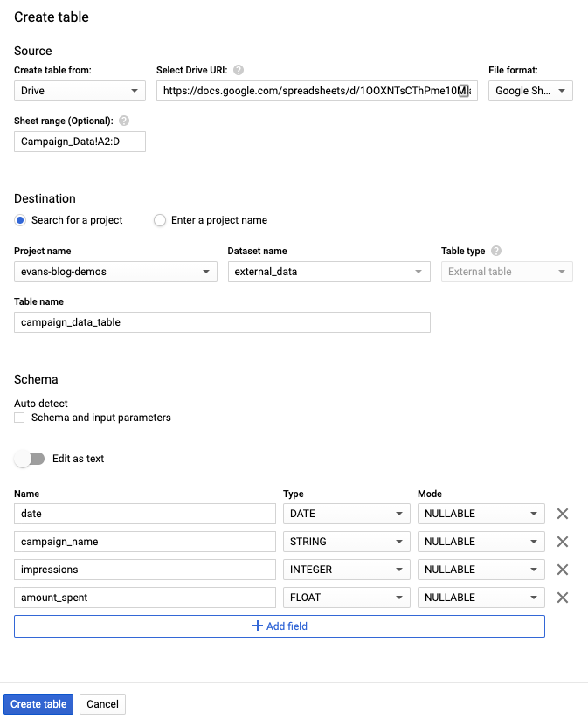Expand the File format dropdown
This screenshot has height=719, width=588.
(x=530, y=91)
